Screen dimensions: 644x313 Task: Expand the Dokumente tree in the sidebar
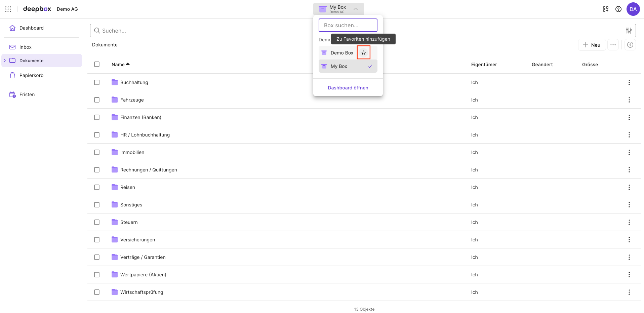pos(5,61)
